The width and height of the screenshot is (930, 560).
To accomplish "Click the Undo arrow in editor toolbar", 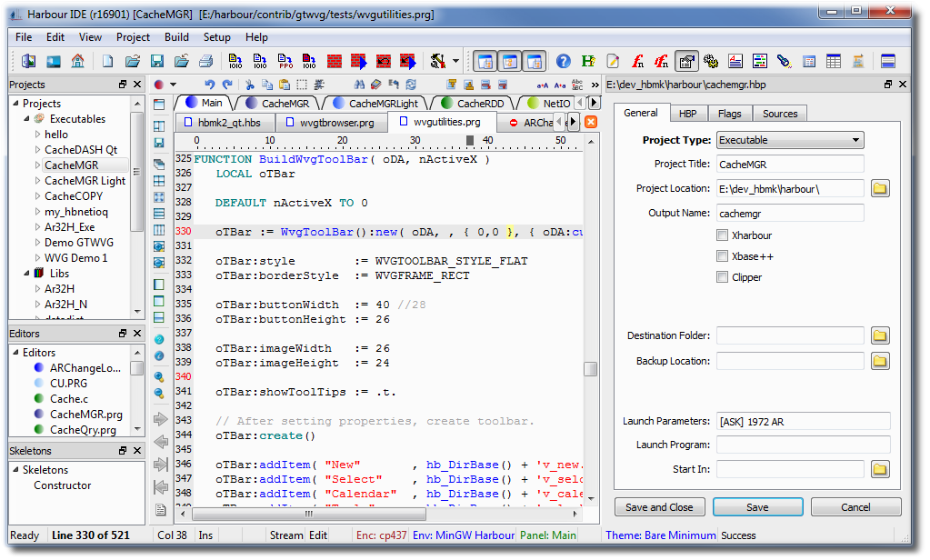I will (208, 85).
